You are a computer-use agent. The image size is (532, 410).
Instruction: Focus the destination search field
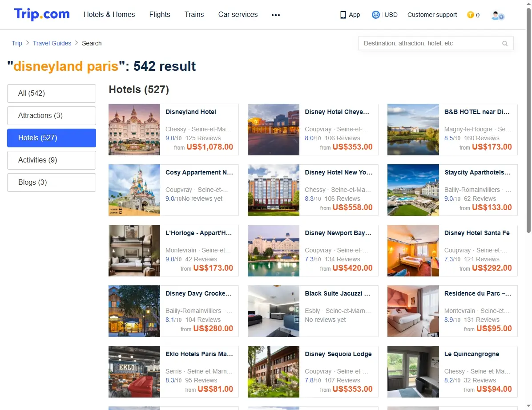coord(435,44)
